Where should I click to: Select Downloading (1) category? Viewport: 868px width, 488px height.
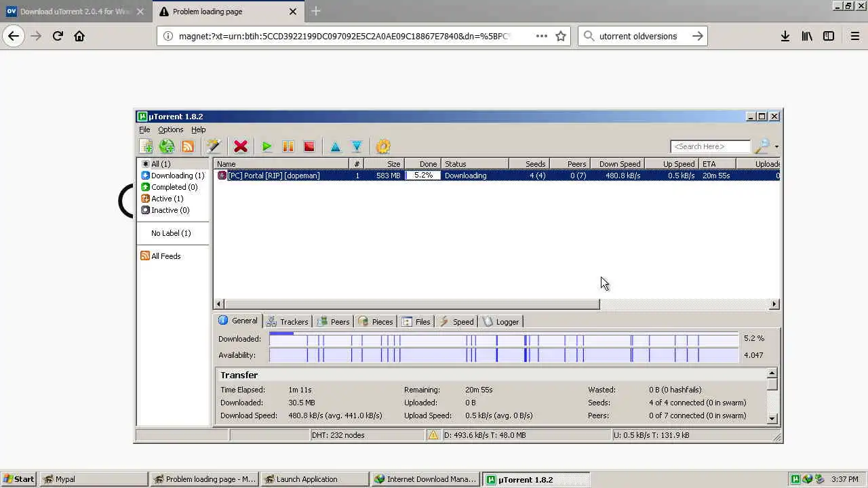(177, 176)
